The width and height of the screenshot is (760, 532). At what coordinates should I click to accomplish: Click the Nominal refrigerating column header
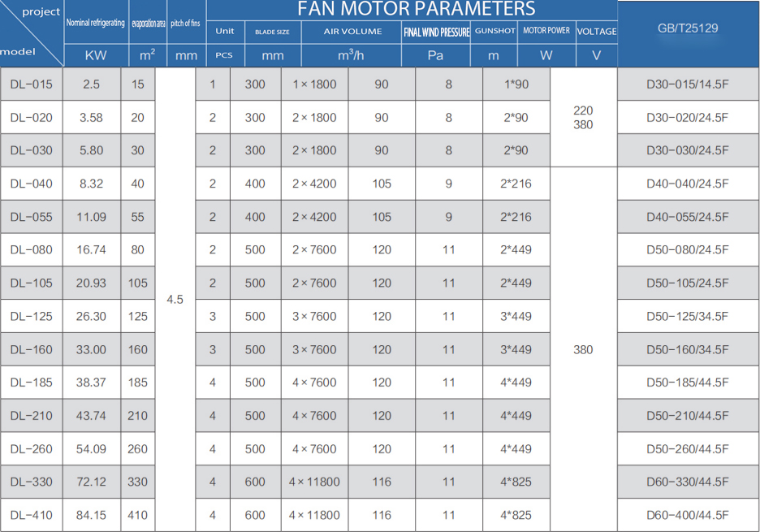pos(95,24)
